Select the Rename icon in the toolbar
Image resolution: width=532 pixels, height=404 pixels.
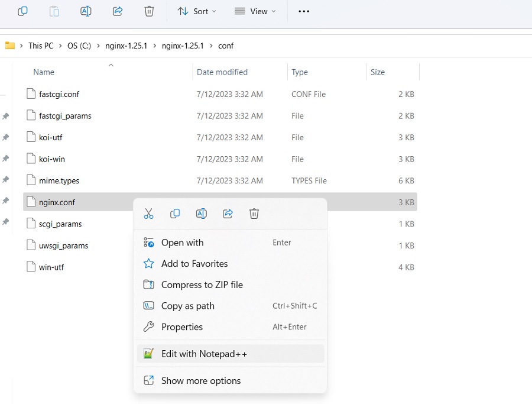click(86, 11)
